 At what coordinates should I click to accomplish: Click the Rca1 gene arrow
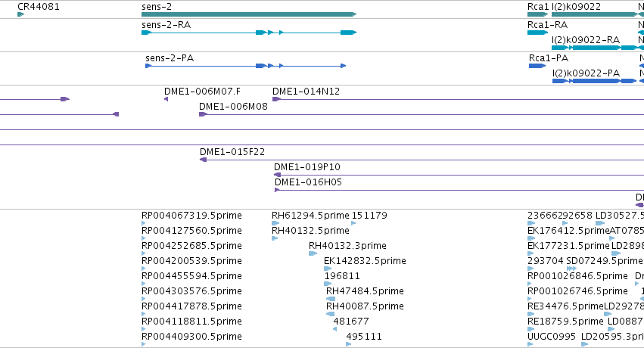click(x=537, y=14)
